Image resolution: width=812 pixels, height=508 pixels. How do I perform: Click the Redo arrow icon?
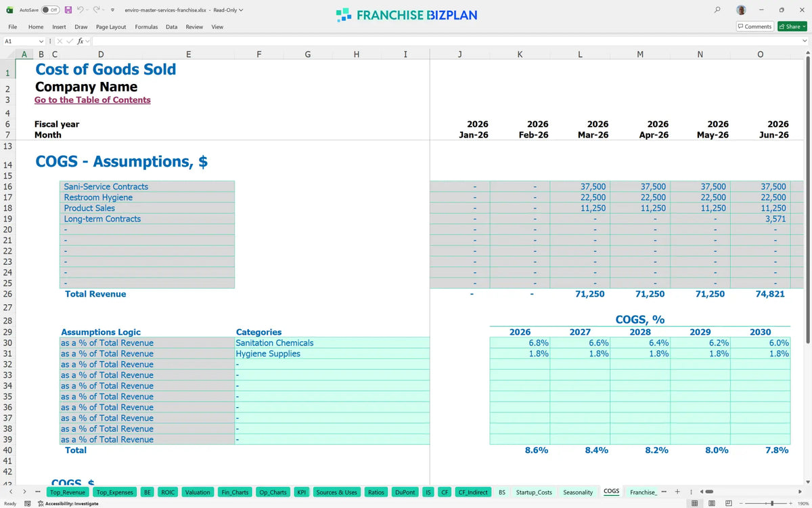point(97,10)
